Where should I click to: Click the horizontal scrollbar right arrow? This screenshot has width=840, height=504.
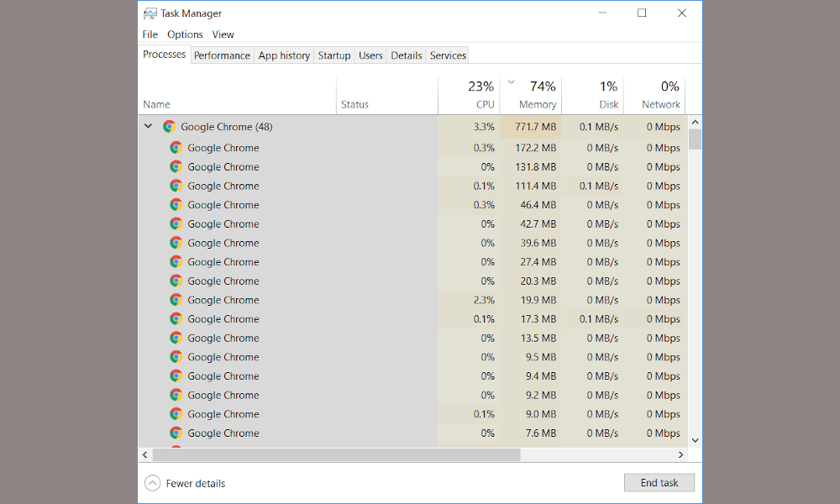(681, 454)
